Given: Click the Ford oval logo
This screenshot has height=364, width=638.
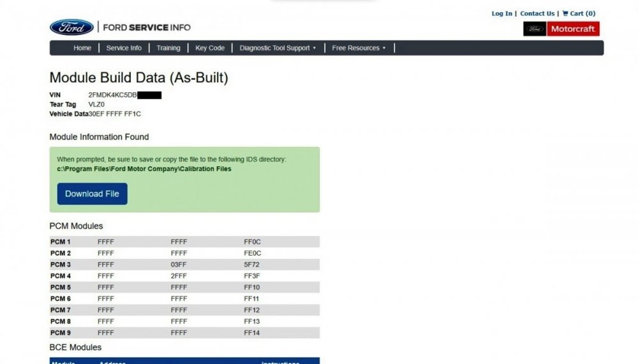Looking at the screenshot, I should click(71, 27).
